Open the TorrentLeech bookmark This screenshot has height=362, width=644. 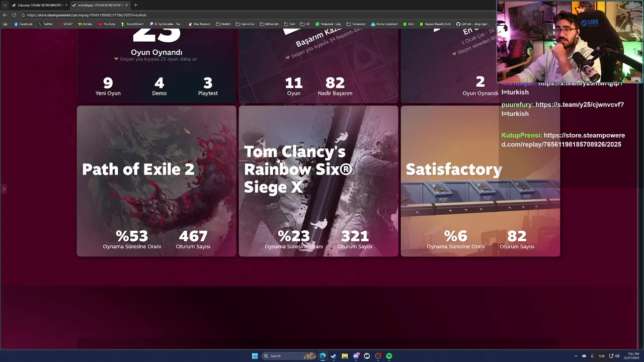[132, 24]
